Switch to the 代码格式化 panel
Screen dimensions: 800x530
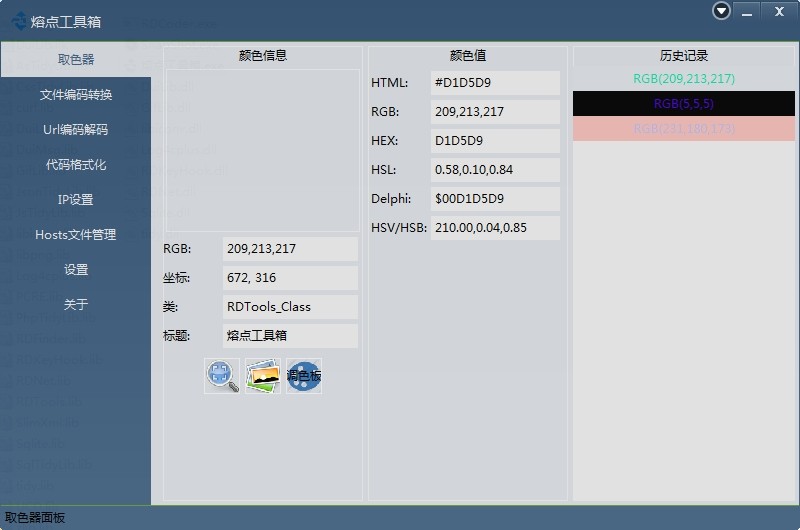(76, 165)
